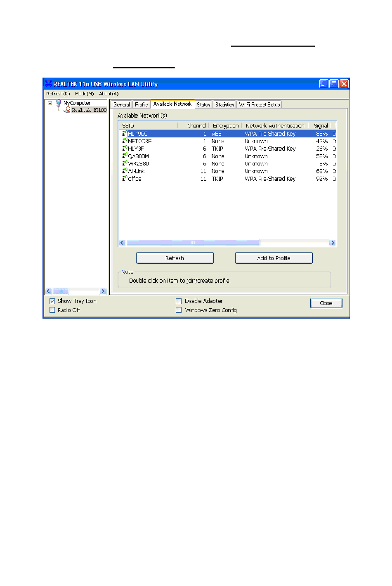Select the QA300M network row
The width and height of the screenshot is (392, 586).
point(227,156)
